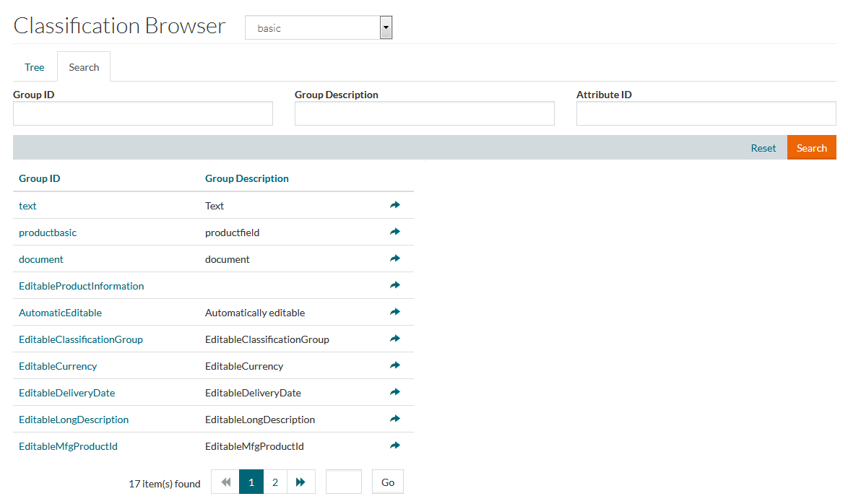Switch to the Tree tab
Viewport: 848px width, 504px height.
pos(35,67)
